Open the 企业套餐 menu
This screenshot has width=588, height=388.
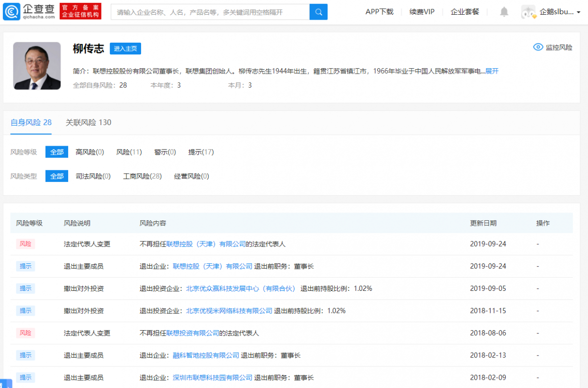465,12
